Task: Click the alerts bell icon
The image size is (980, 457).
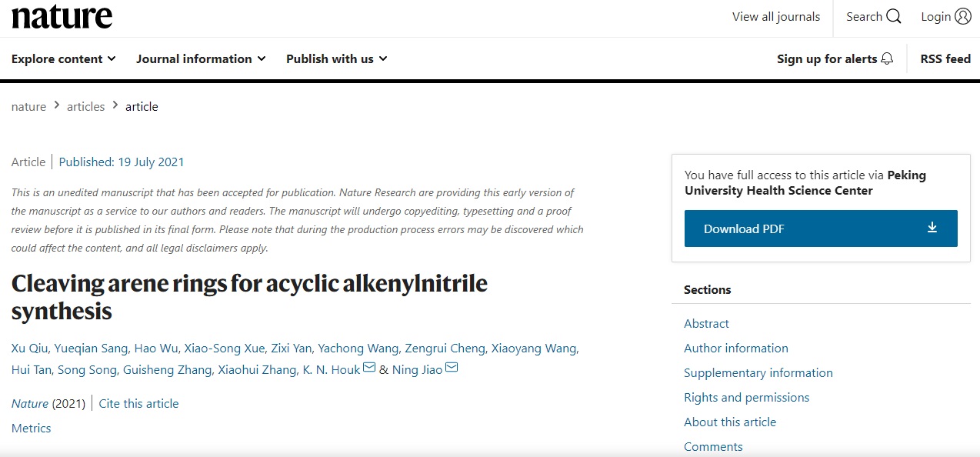Action: 887,59
